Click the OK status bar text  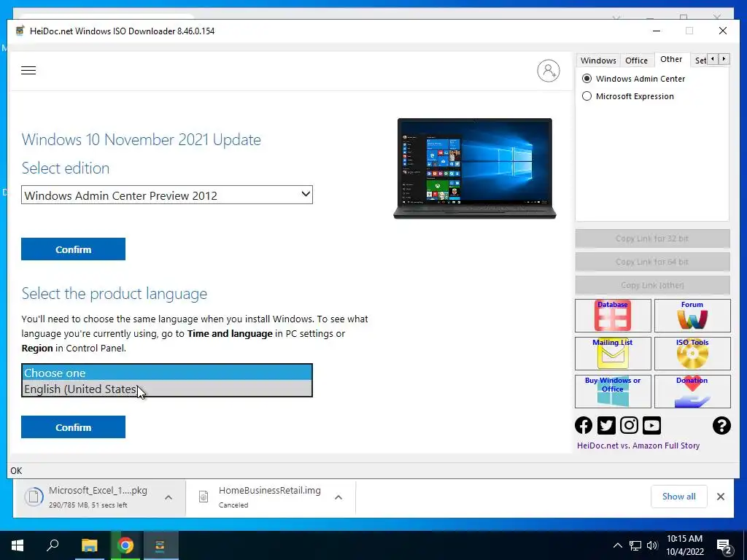(x=16, y=471)
